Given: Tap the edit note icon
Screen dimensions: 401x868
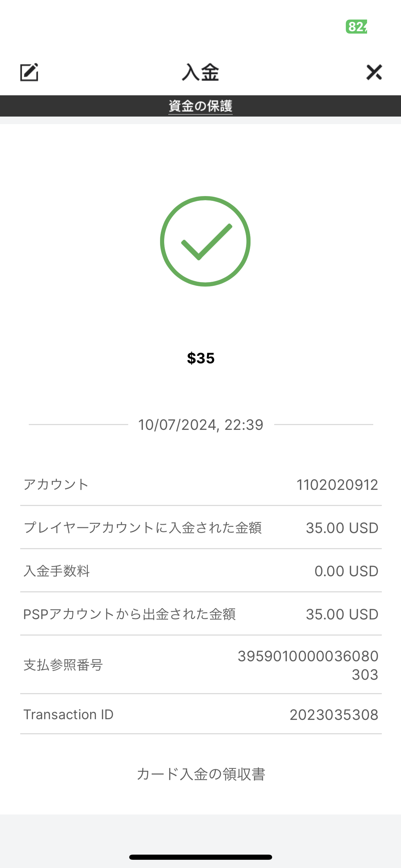Looking at the screenshot, I should [x=29, y=72].
